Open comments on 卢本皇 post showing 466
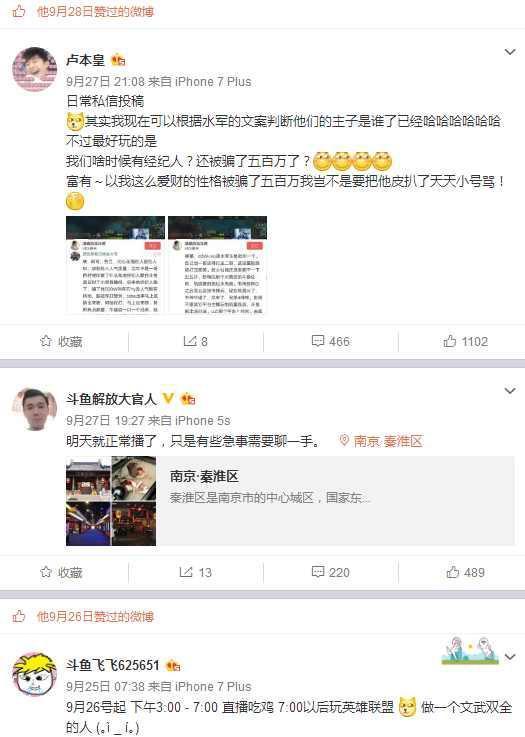 pos(331,341)
